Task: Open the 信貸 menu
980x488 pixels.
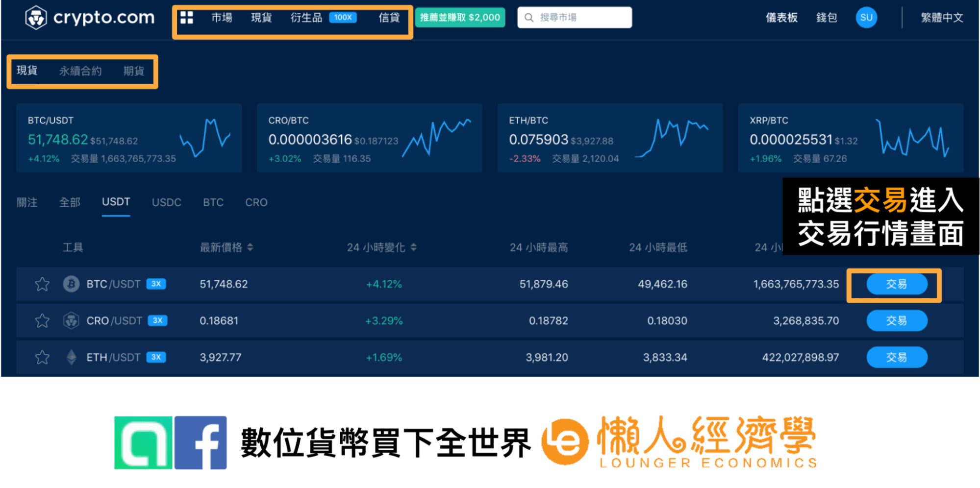Action: point(389,18)
